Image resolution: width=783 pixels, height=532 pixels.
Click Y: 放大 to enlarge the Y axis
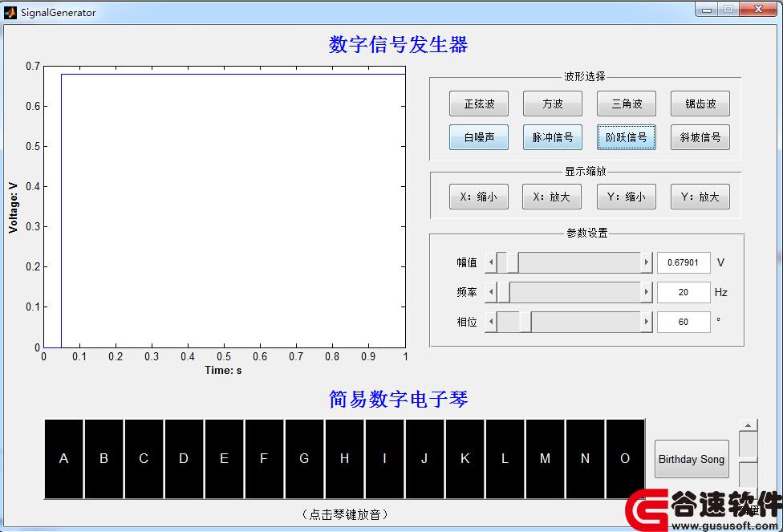(700, 197)
